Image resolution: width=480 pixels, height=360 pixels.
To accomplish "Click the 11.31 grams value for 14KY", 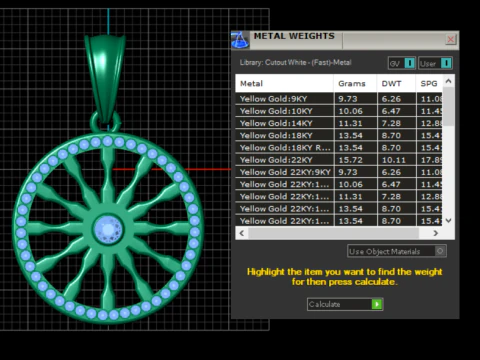I will [x=350, y=123].
